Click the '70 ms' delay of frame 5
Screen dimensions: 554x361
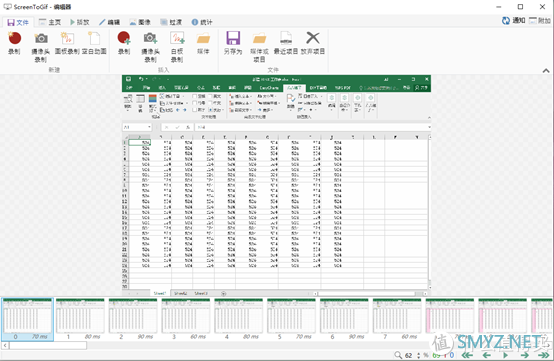304,337
